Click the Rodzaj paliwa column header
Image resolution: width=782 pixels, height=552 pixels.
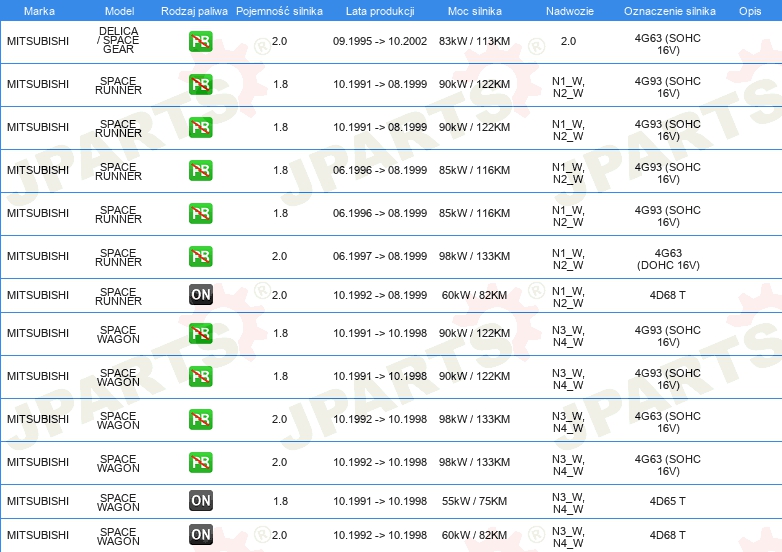point(194,11)
